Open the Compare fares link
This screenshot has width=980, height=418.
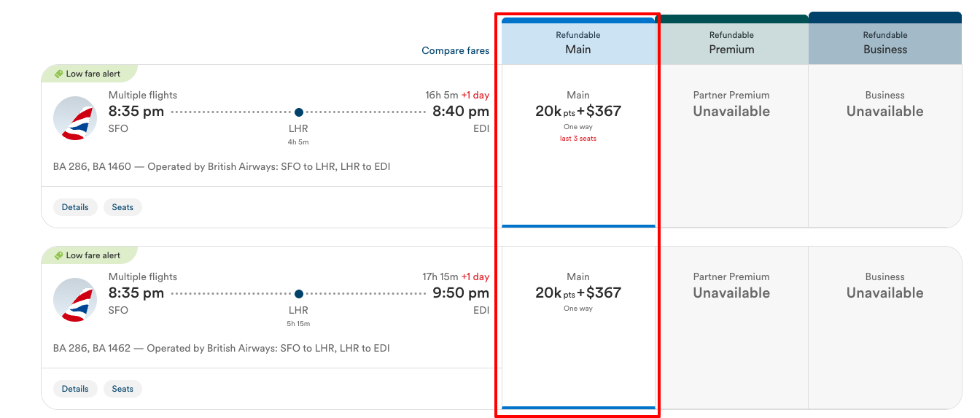click(x=456, y=50)
